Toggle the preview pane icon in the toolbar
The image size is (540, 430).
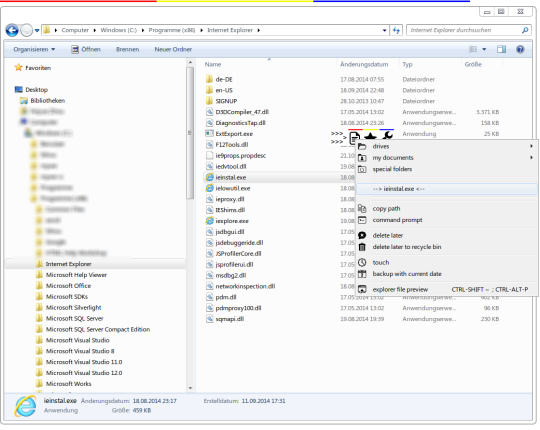(x=501, y=49)
